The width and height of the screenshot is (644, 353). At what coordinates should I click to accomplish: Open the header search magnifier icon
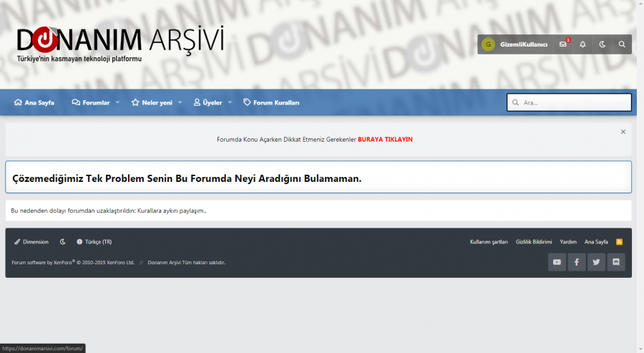click(x=622, y=44)
